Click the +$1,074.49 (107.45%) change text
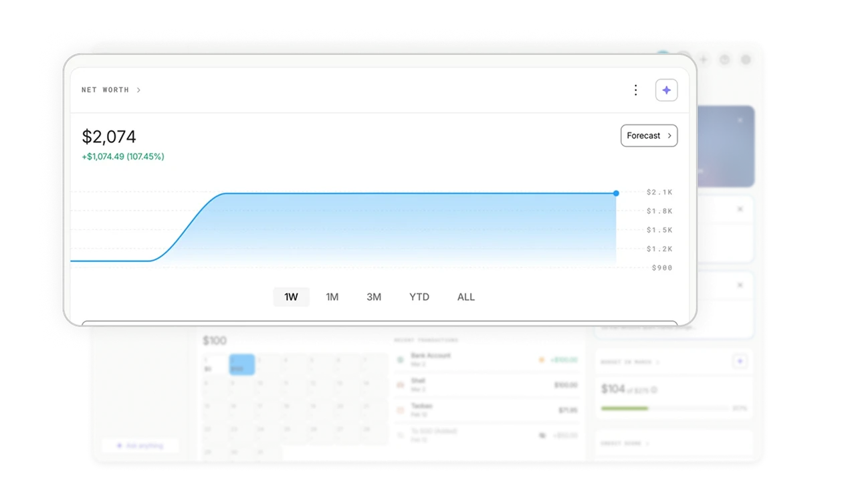This screenshot has width=856, height=504. coord(123,156)
